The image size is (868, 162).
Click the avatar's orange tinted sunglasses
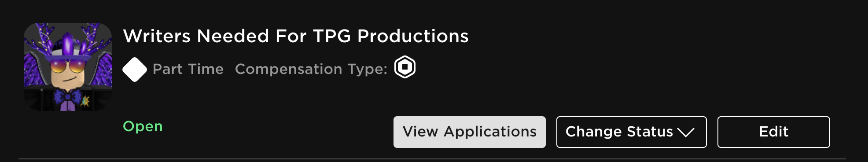click(67, 67)
